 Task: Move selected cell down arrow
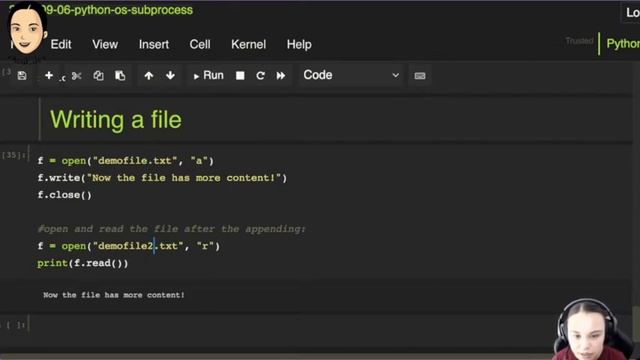point(171,76)
